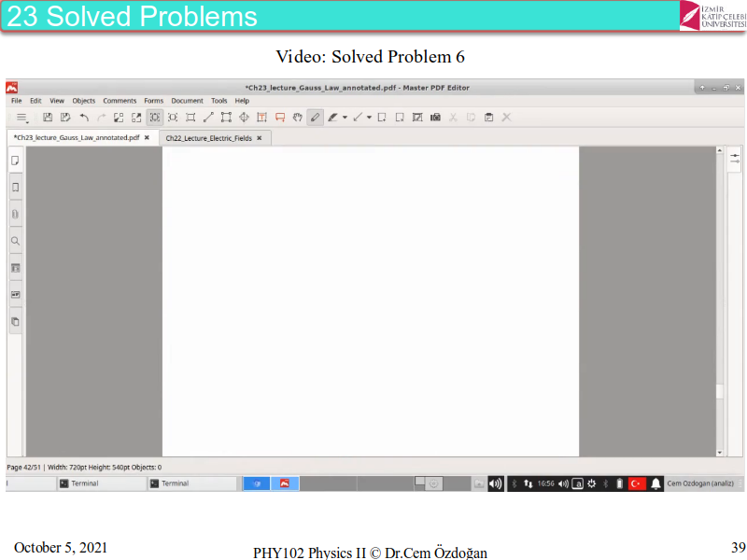Expand the line tool dropdown arrow
Screen dimensions: 747x560
[x=369, y=118]
